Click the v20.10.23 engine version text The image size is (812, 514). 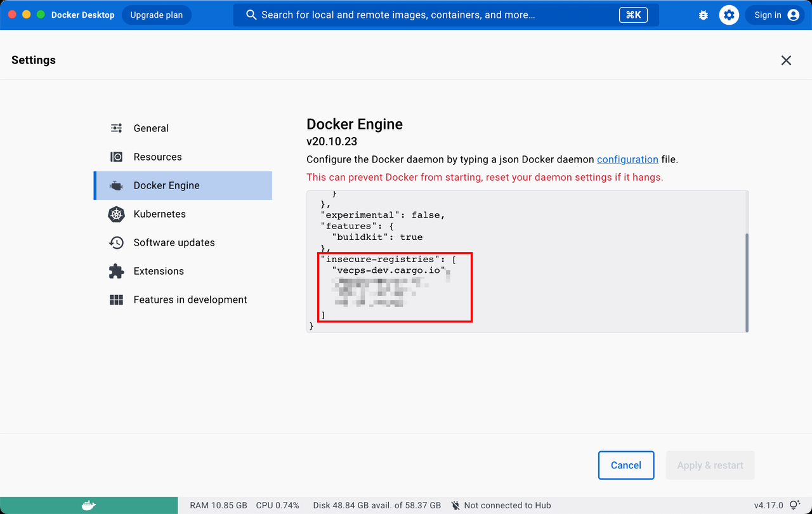[x=332, y=142]
